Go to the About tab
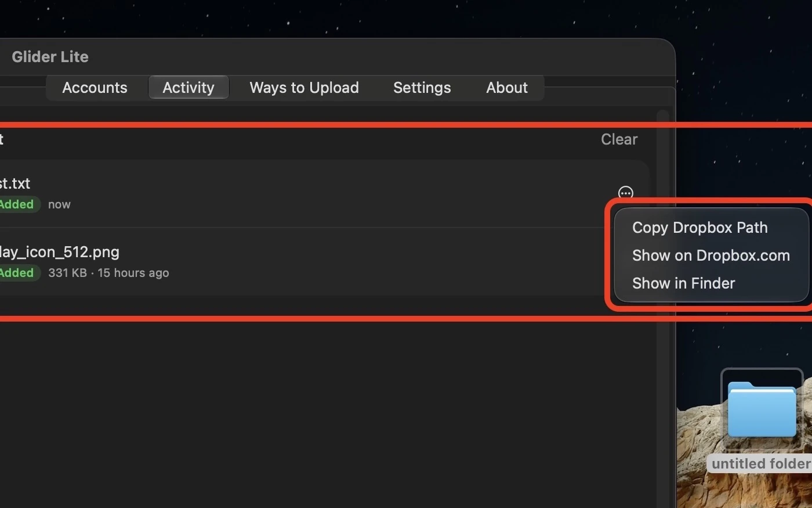 507,88
